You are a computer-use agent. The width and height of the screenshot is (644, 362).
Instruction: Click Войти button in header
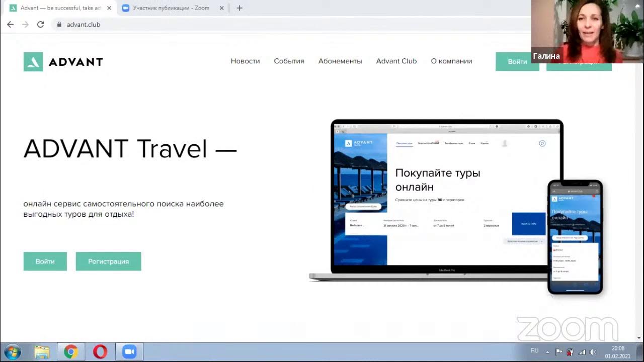coord(517,61)
